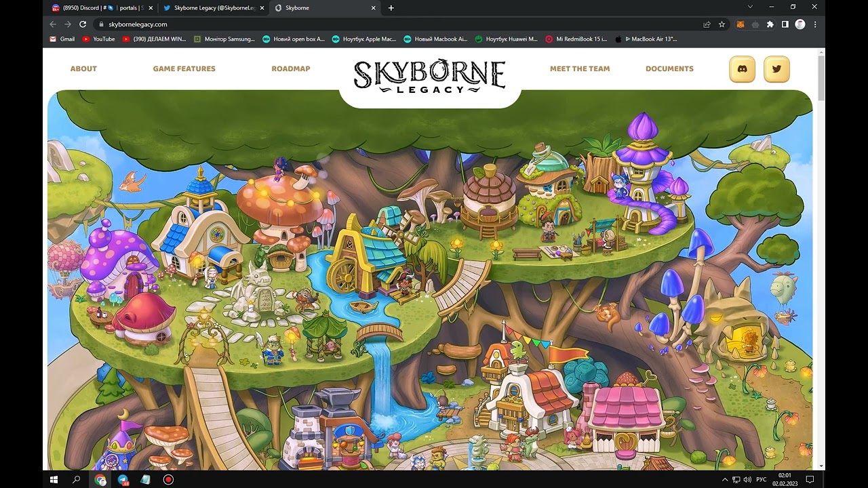Open the Windows notification center
The image size is (868, 488).
(x=810, y=479)
